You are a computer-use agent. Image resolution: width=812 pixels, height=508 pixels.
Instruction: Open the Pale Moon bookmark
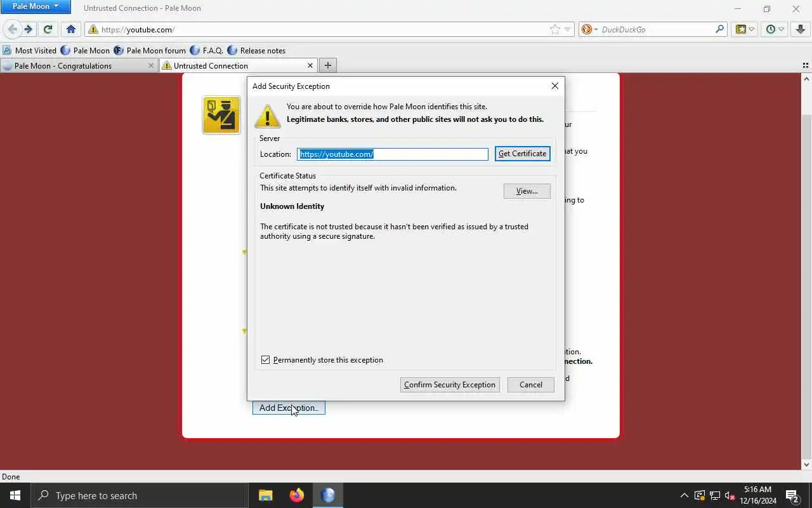tap(85, 50)
